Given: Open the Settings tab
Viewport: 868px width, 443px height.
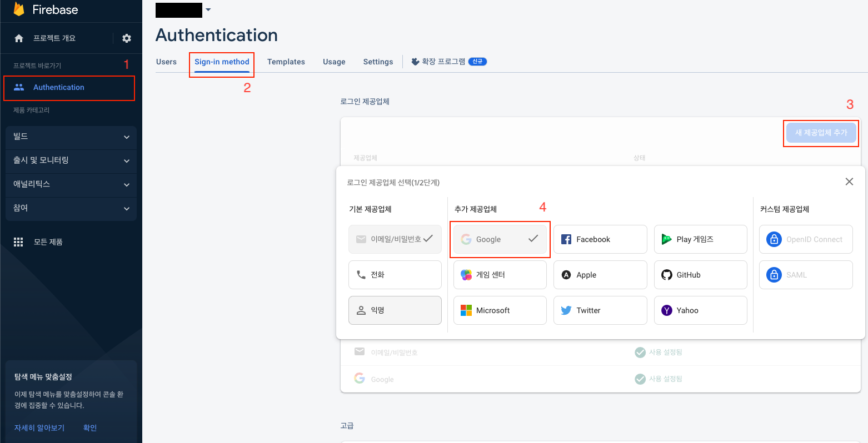Looking at the screenshot, I should (378, 62).
